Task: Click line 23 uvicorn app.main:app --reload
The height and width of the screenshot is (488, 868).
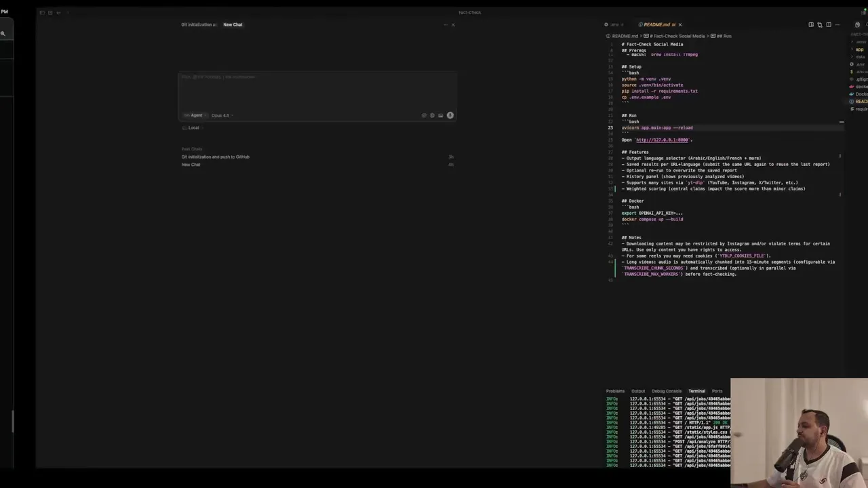Action: (x=657, y=127)
